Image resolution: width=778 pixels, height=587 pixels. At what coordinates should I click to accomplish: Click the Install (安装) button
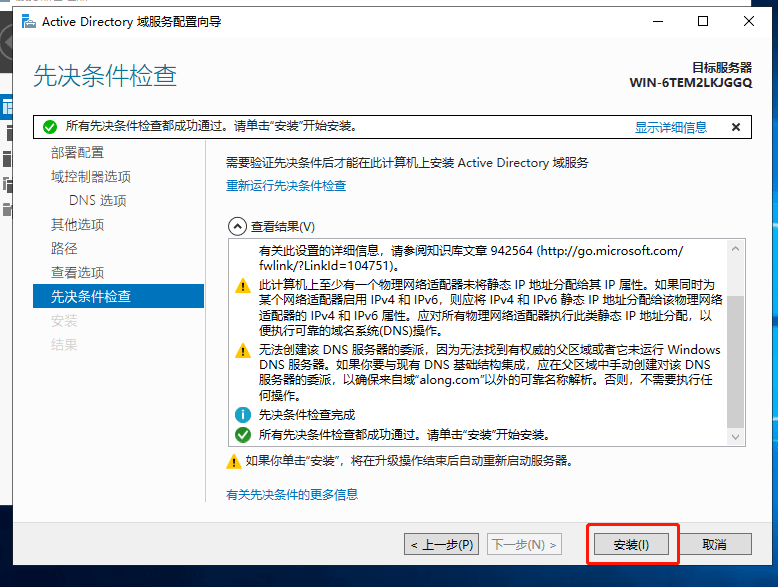coord(631,544)
